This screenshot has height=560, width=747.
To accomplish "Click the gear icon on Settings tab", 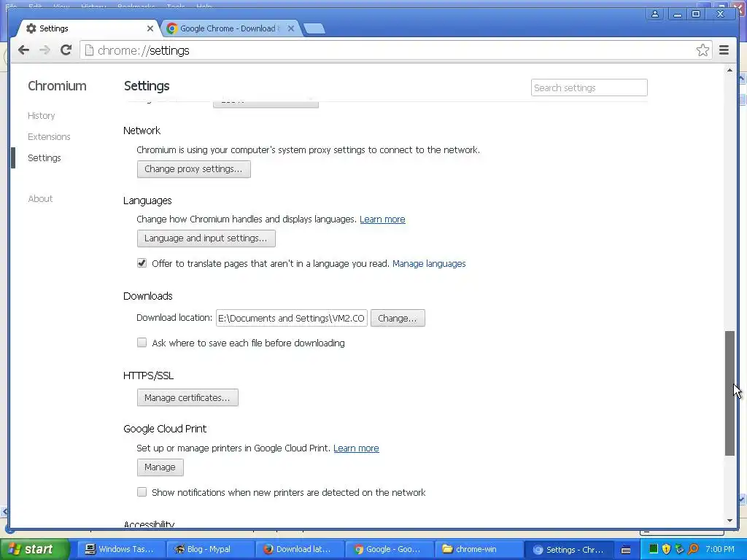I will [31, 28].
